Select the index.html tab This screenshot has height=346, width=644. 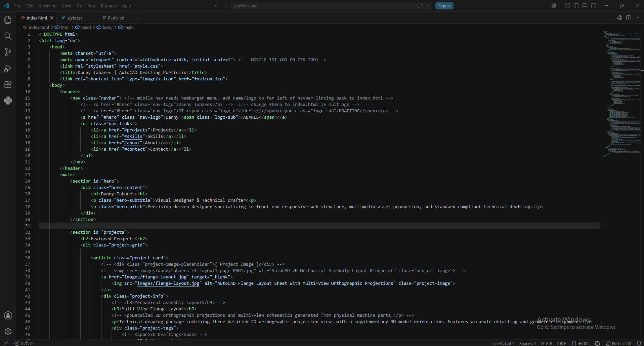[37, 18]
